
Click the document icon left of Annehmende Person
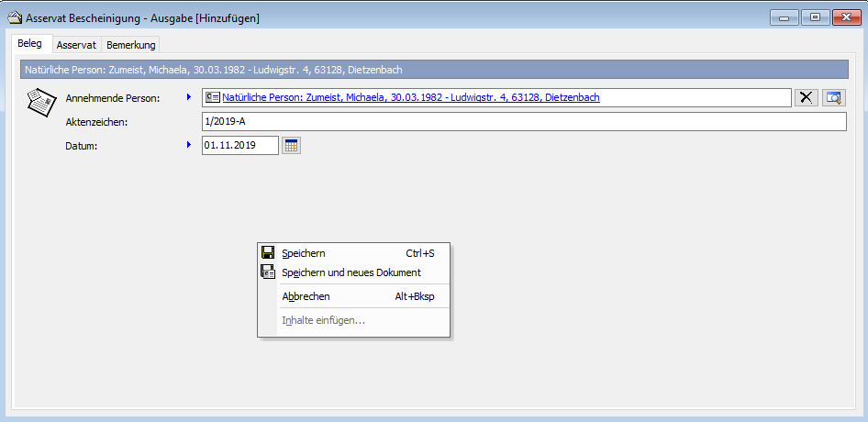click(41, 101)
